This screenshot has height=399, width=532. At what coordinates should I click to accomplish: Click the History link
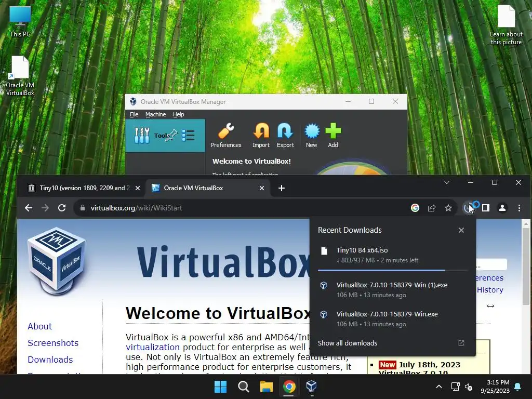[490, 290]
